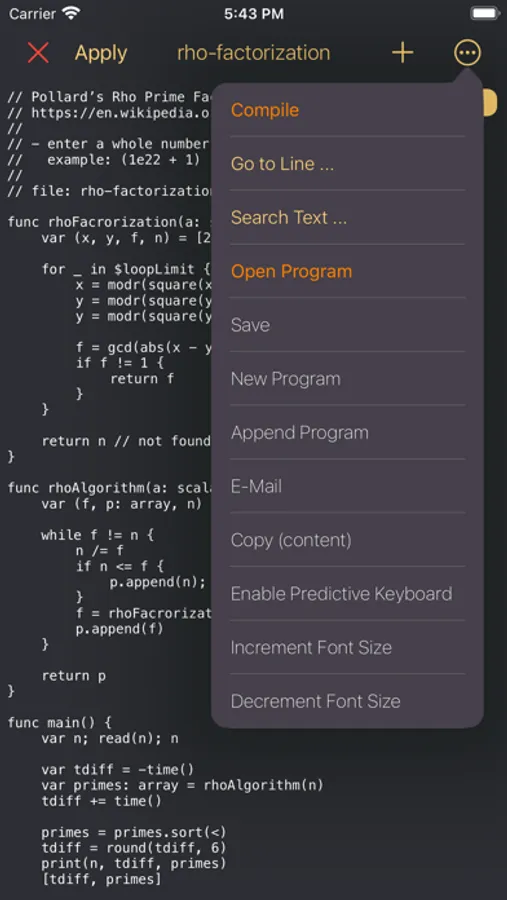This screenshot has height=900, width=507.
Task: Select Increment Font Size option
Action: [x=347, y=647]
